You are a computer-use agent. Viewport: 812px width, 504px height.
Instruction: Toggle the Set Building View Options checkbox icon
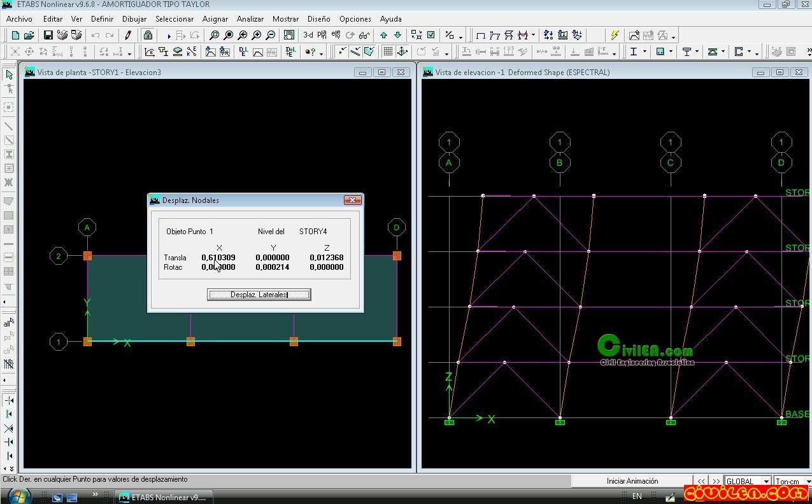click(x=431, y=35)
